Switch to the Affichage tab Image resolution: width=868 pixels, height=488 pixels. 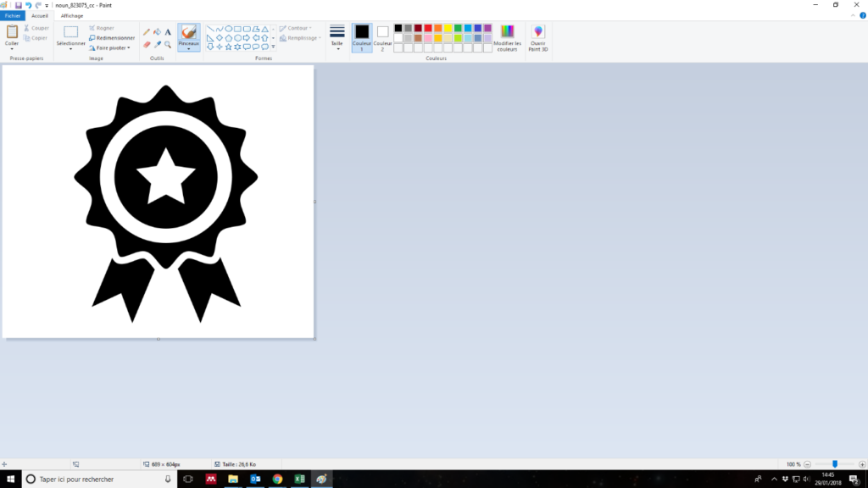(72, 16)
